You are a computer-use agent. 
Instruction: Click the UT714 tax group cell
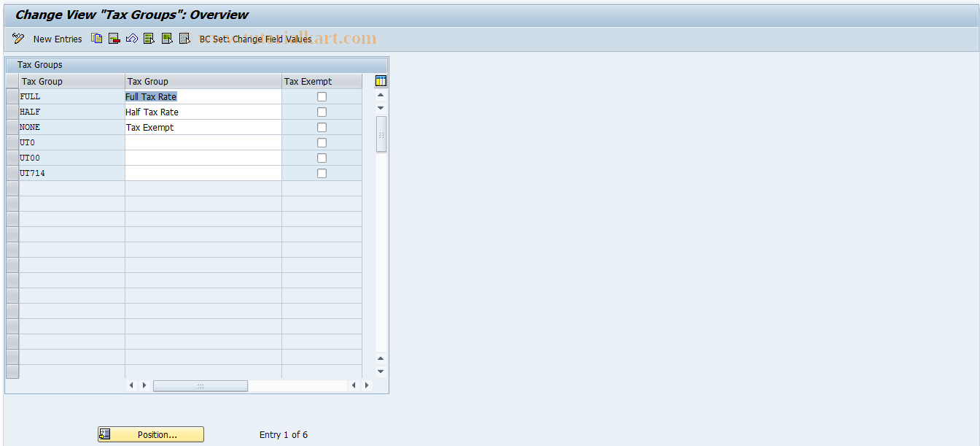tap(71, 173)
